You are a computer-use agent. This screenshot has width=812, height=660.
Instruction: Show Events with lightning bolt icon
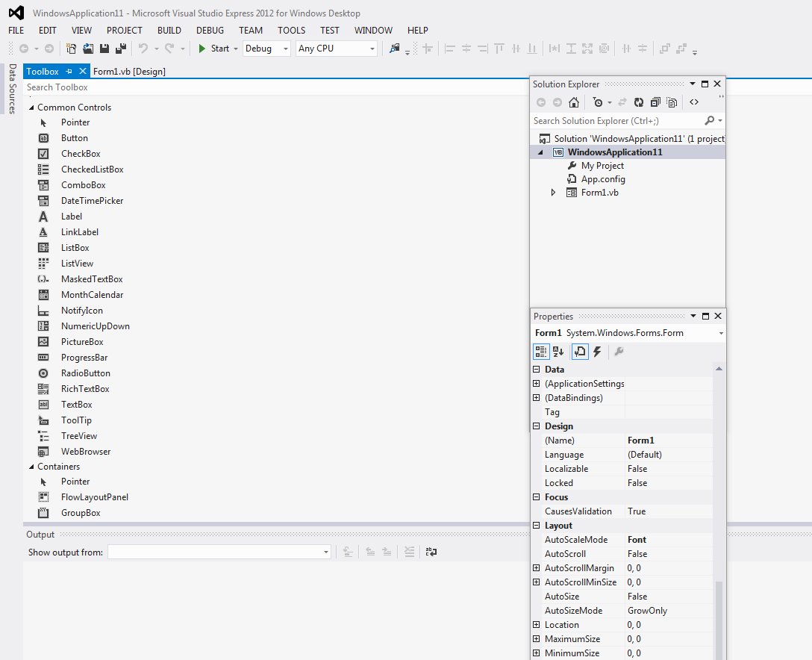point(597,352)
